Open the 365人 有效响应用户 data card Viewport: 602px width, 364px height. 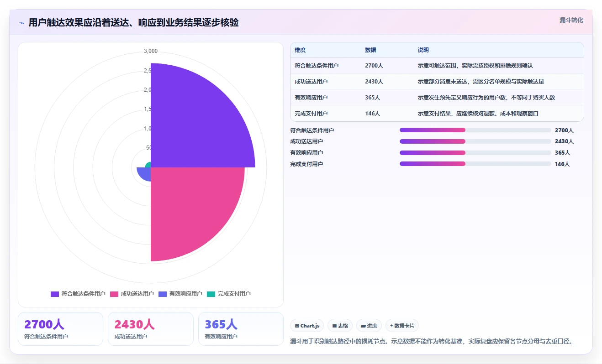tap(241, 329)
